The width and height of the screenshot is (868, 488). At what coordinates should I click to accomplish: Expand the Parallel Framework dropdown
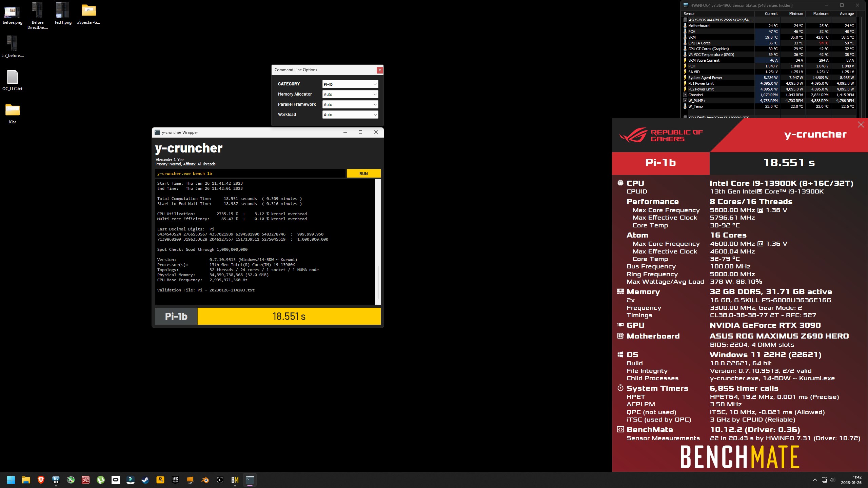[x=350, y=104]
